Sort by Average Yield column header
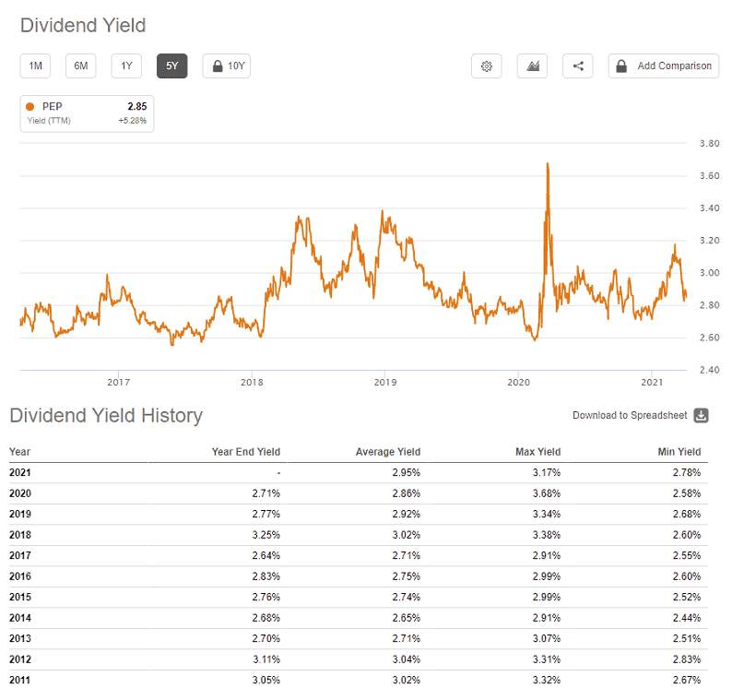Viewport: 732px width, 700px height. pyautogui.click(x=388, y=452)
